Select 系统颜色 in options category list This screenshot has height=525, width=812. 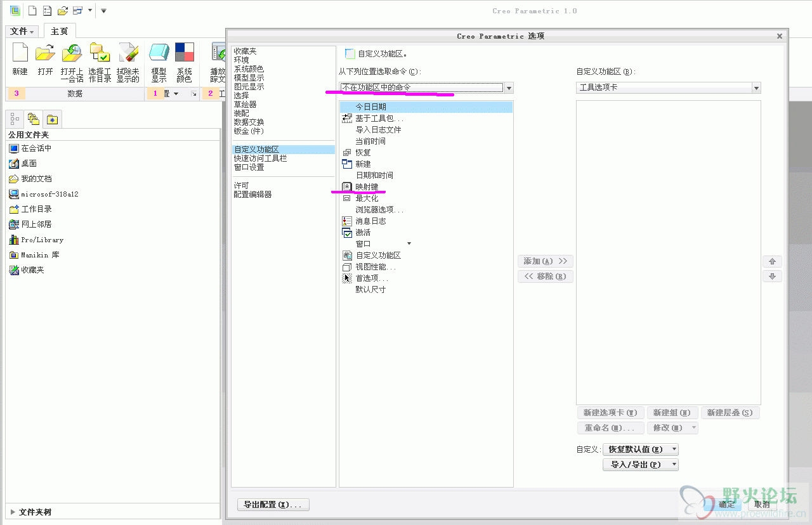tap(249, 68)
